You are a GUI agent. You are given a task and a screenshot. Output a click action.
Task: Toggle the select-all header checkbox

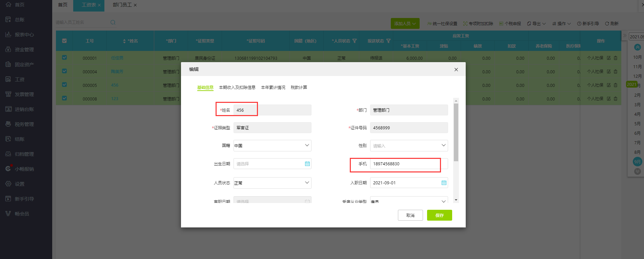click(64, 41)
